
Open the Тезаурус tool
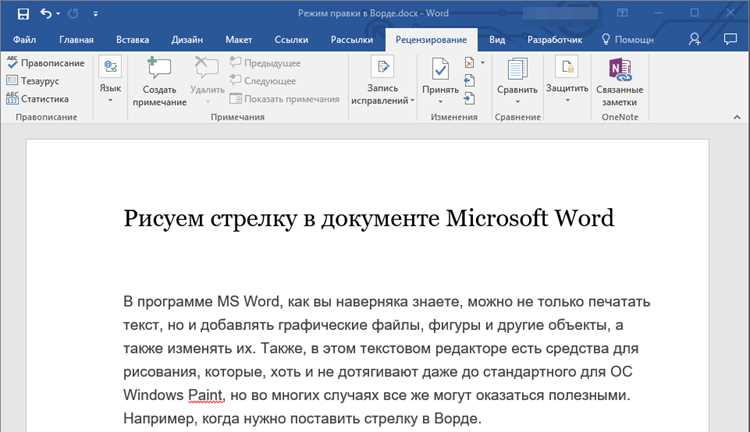33,81
